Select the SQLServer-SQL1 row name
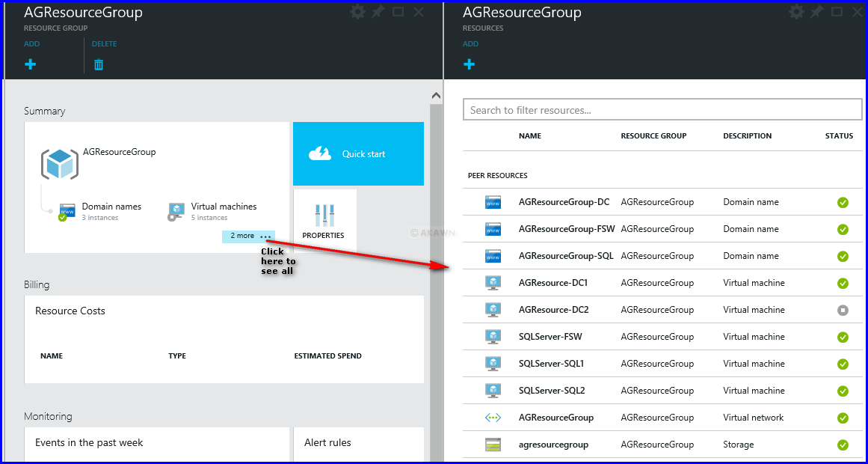The image size is (868, 464). click(x=551, y=364)
